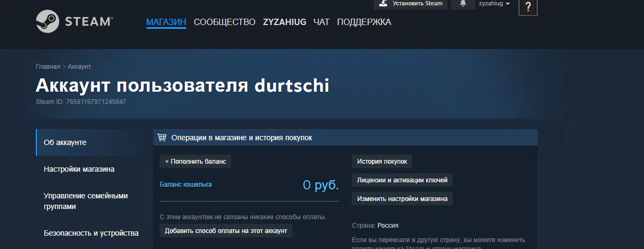Click the Страна: Россия text

pyautogui.click(x=375, y=226)
